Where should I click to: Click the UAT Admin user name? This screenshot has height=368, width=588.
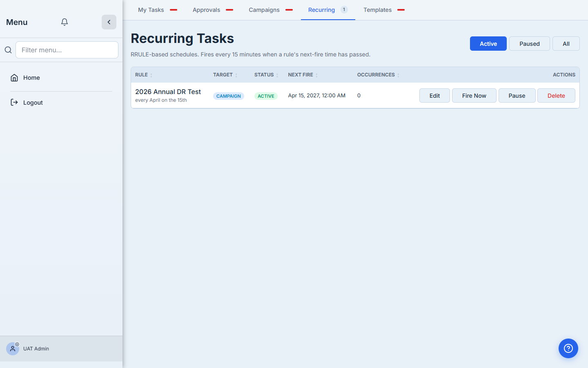click(36, 349)
